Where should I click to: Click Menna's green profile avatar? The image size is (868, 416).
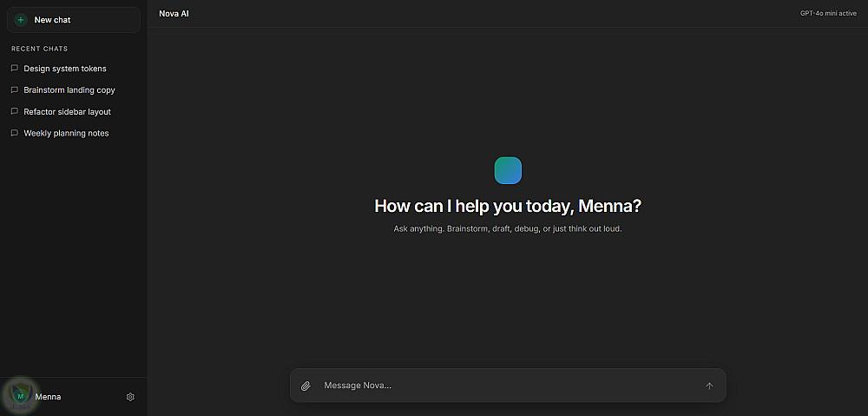coord(21,396)
